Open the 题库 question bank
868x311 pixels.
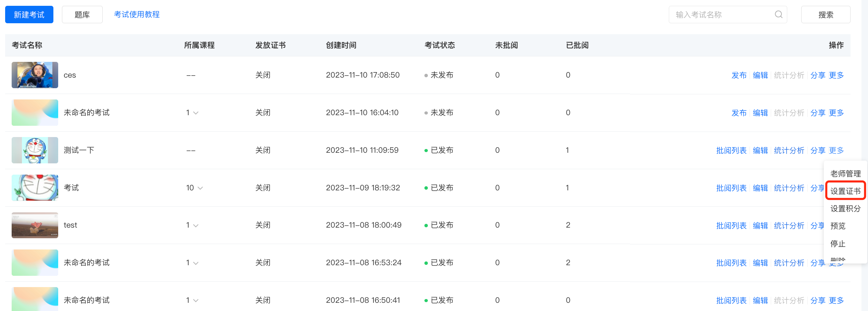coord(82,15)
